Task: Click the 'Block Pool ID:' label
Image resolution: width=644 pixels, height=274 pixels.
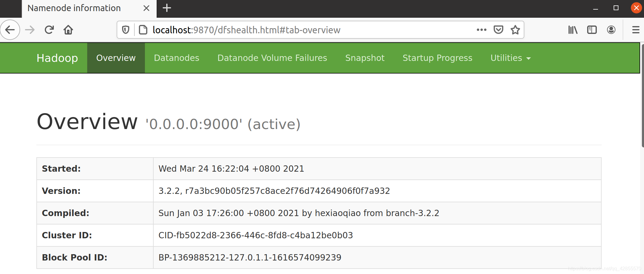Action: 75,257
